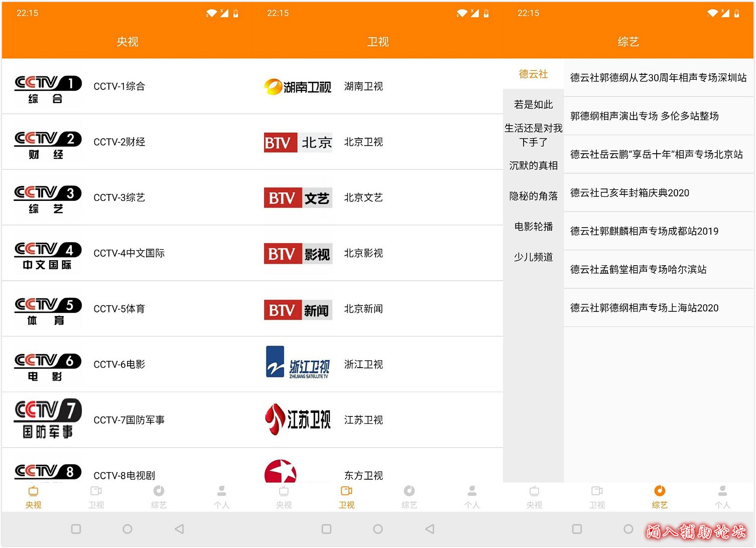The width and height of the screenshot is (756, 548).
Task: Select 综艺 tab in the 央视 screen's bottom bar
Action: (159, 497)
